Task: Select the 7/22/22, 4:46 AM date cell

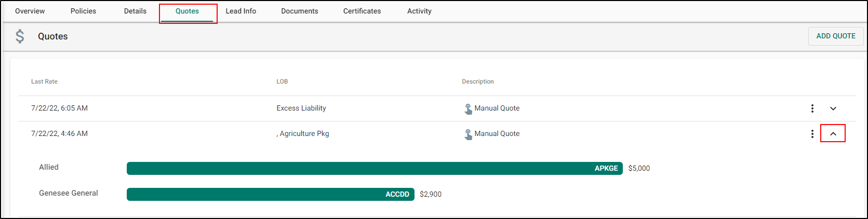Action: (59, 134)
